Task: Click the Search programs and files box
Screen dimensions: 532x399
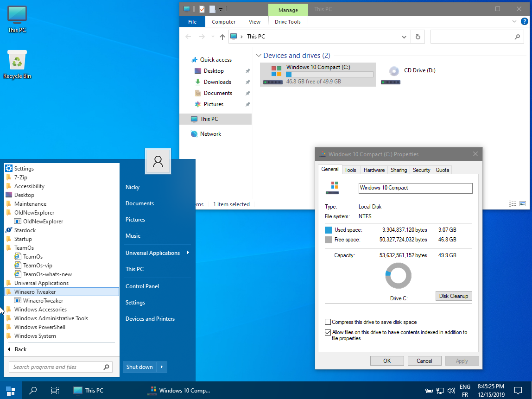Action: tap(61, 367)
